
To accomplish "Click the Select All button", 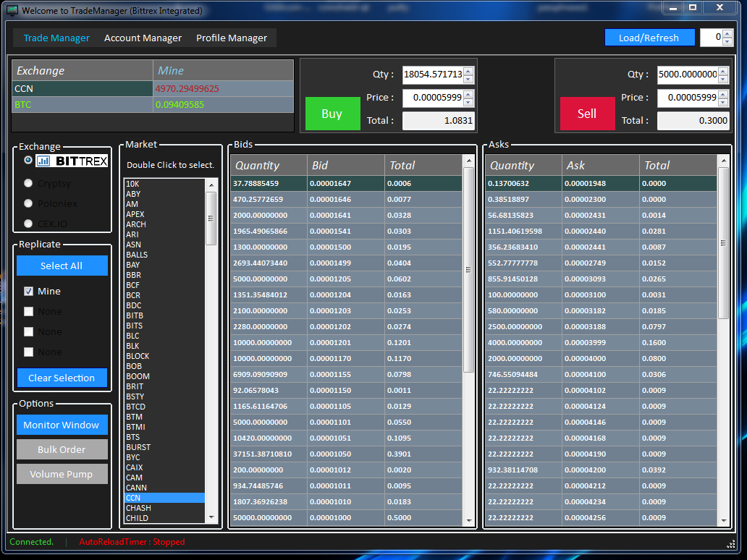I will point(62,266).
